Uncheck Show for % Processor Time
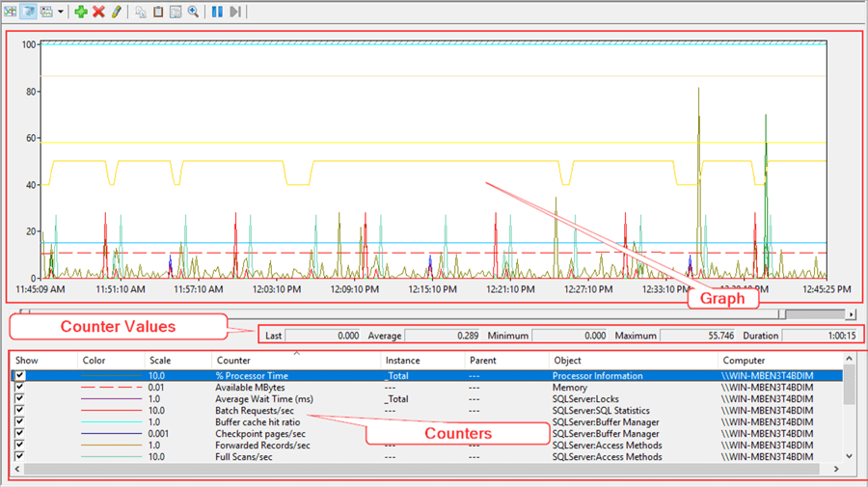 point(20,375)
